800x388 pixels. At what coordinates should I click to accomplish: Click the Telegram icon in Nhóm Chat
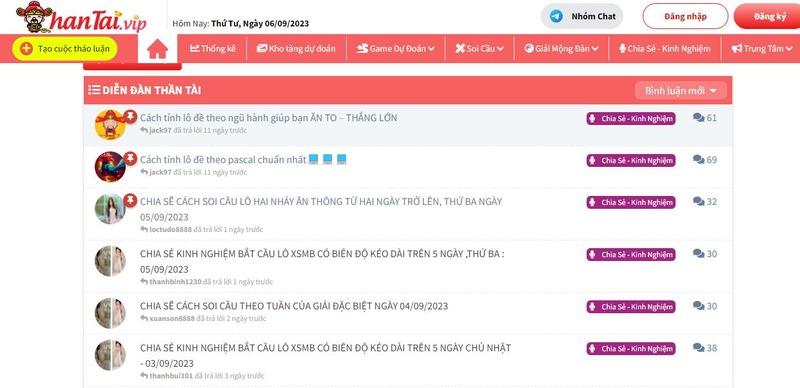[x=556, y=16]
